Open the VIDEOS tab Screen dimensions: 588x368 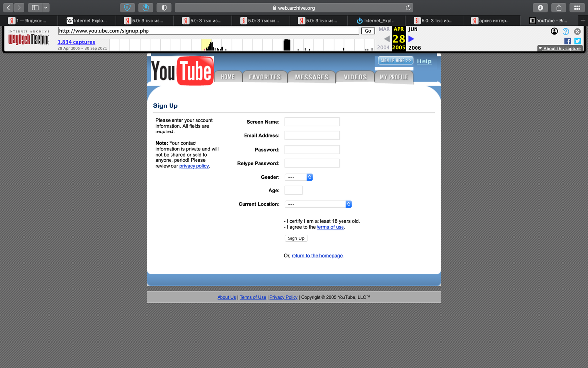pyautogui.click(x=355, y=77)
